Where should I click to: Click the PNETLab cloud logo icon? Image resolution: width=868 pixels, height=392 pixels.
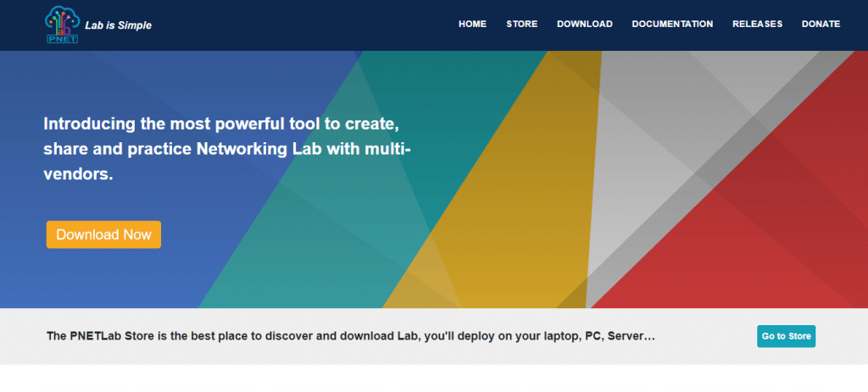click(x=61, y=25)
